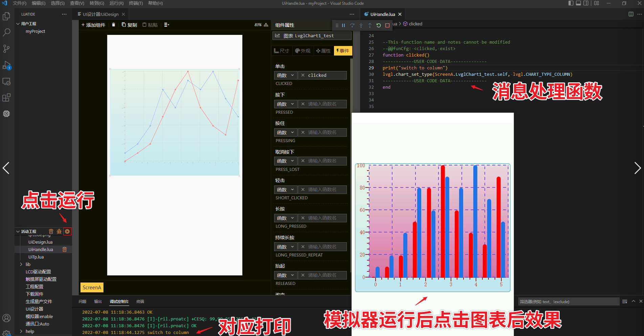
Task: Expand the lib folder
Action: [21, 264]
